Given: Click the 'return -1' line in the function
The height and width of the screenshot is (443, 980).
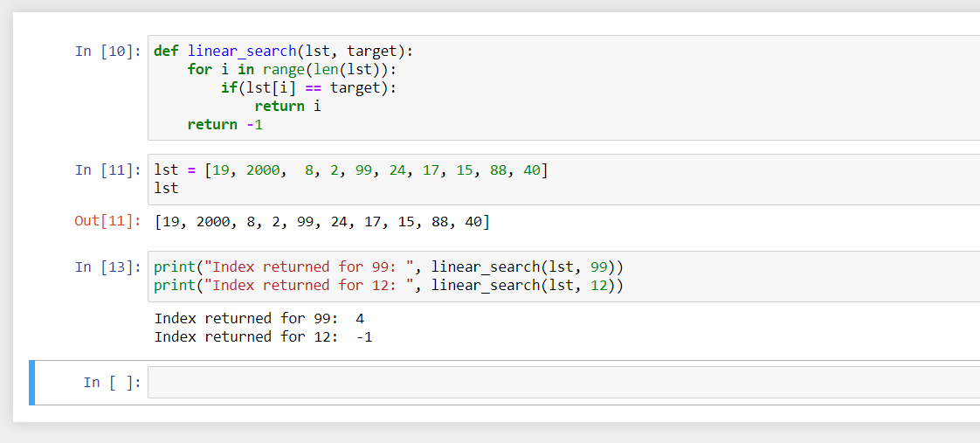Looking at the screenshot, I should pyautogui.click(x=225, y=124).
